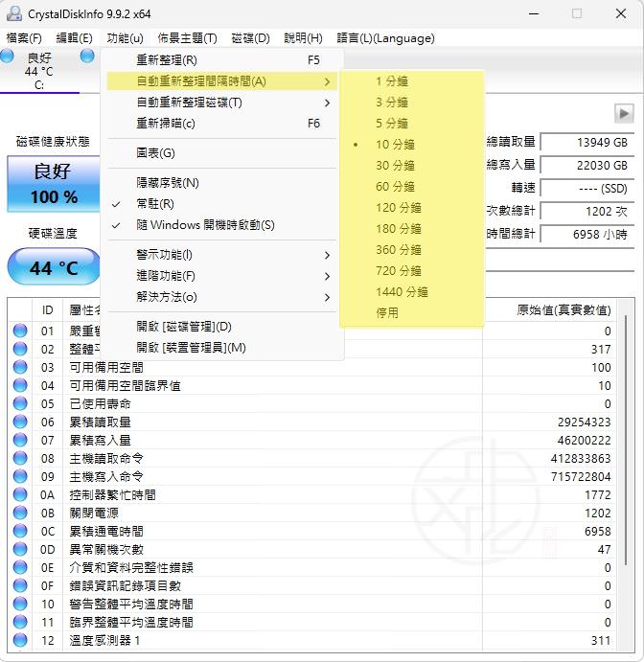Choose 開啟 [裝置管理員](M) entry
The image size is (644, 662).
pos(222,348)
